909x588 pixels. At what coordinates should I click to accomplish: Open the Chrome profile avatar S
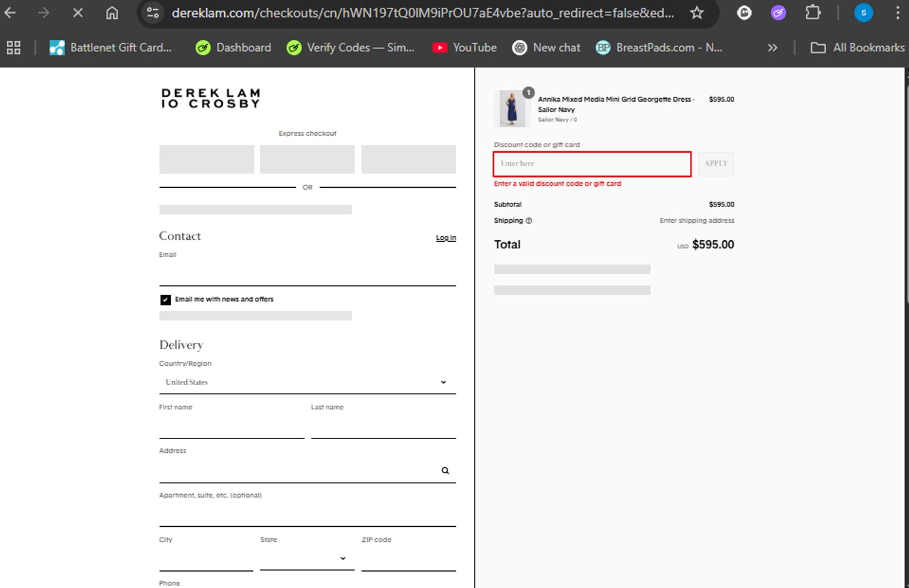coord(864,13)
